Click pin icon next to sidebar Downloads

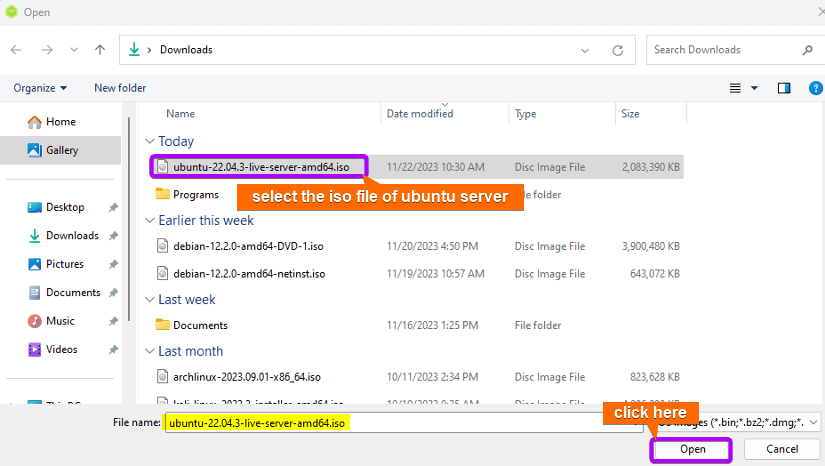coord(113,236)
